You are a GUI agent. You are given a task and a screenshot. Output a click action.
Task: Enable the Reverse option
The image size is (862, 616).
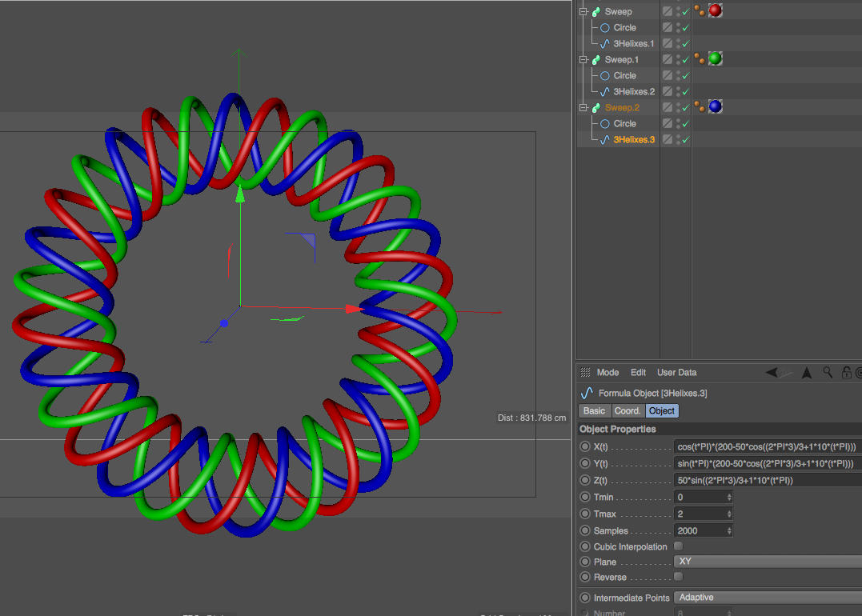pos(678,577)
